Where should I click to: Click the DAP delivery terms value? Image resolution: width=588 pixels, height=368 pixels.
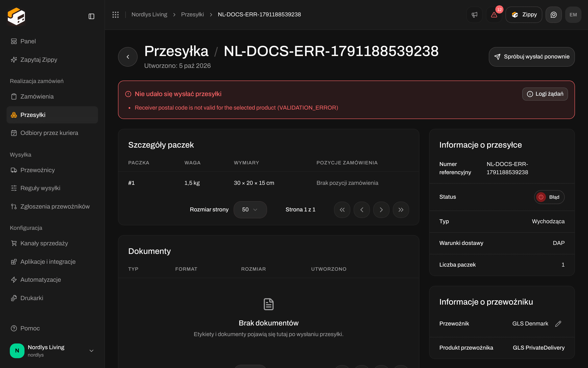[x=559, y=243]
